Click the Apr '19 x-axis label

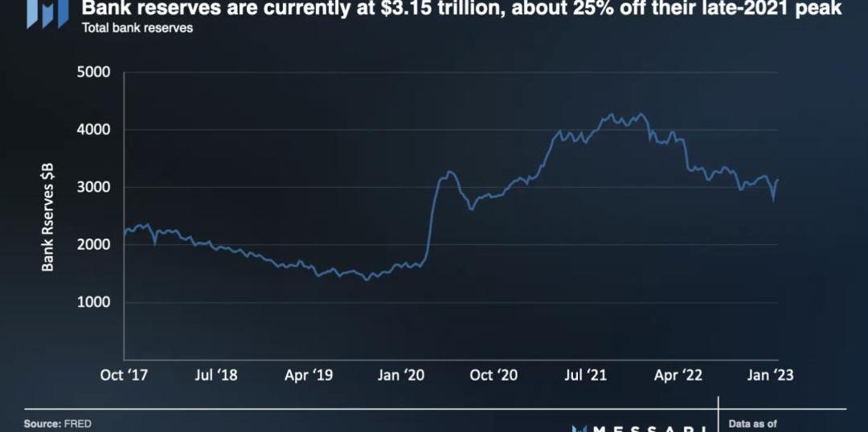310,375
